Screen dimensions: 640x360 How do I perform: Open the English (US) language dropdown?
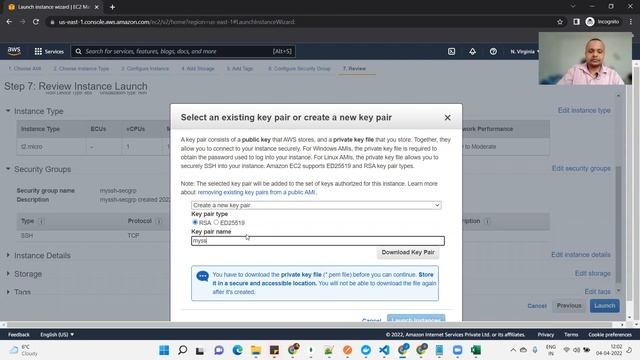pos(57,335)
